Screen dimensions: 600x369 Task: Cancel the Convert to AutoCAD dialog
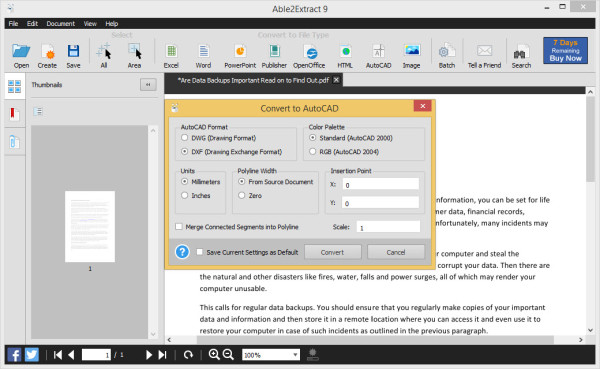396,252
